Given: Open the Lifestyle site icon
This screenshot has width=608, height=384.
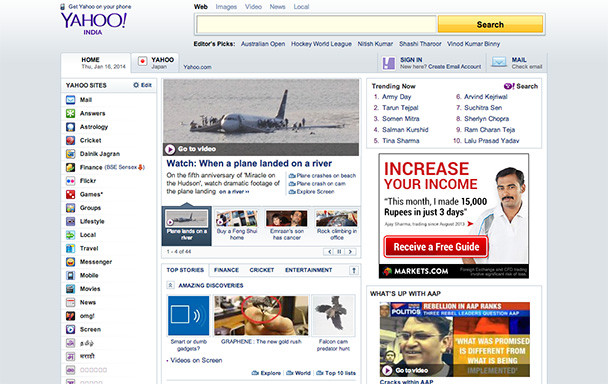Looking at the screenshot, I should click(70, 221).
